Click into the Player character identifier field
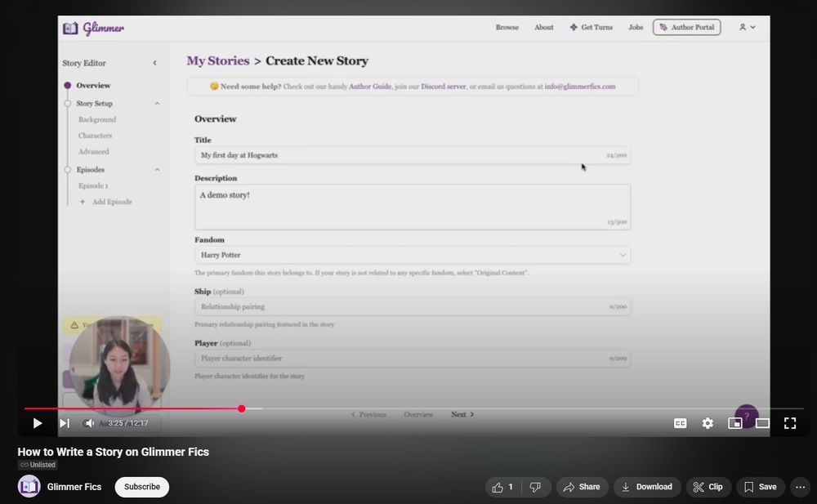The image size is (817, 504). [413, 358]
